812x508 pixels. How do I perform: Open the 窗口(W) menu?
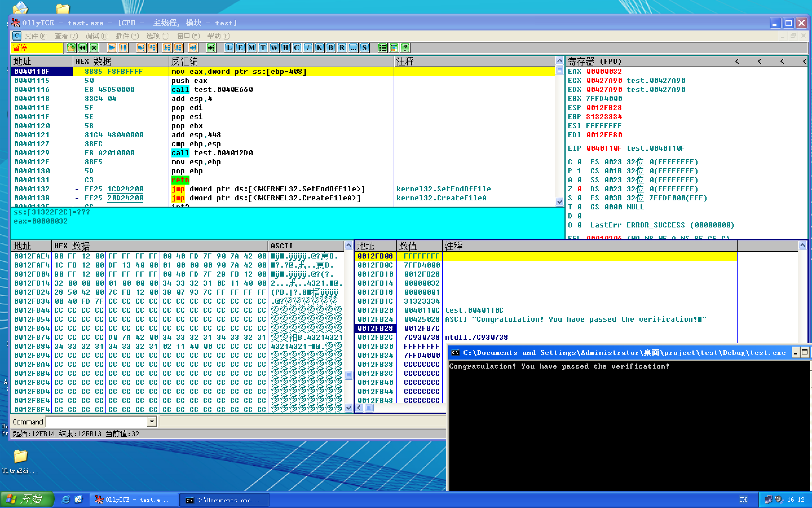[188, 36]
